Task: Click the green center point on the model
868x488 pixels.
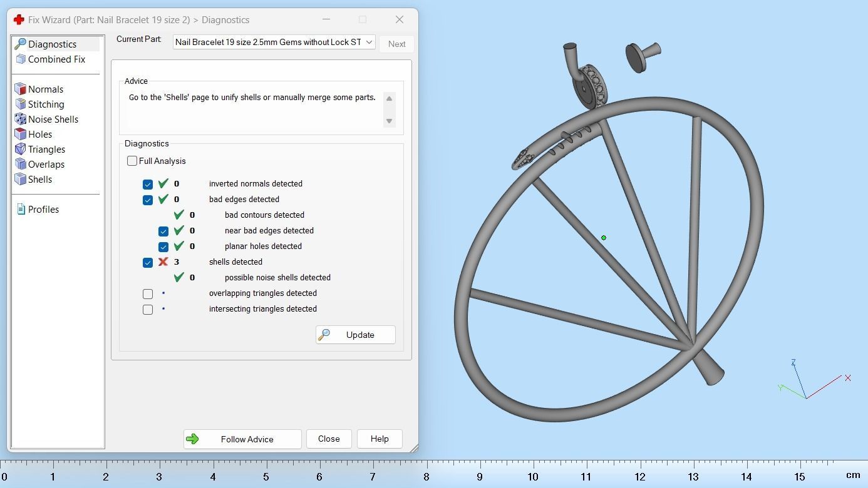Action: [604, 238]
